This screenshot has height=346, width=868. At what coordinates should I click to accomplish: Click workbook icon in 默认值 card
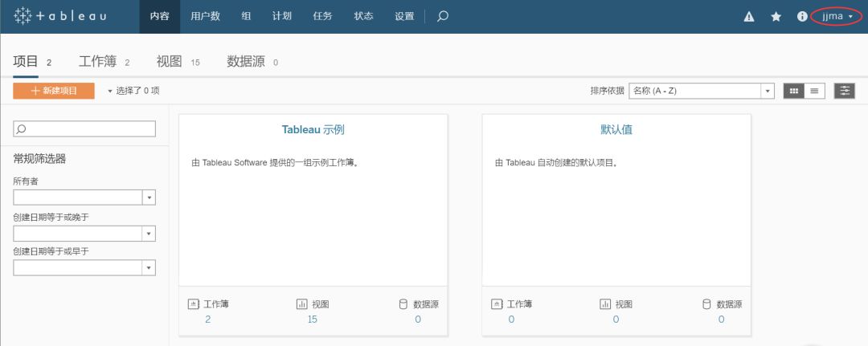click(x=497, y=304)
